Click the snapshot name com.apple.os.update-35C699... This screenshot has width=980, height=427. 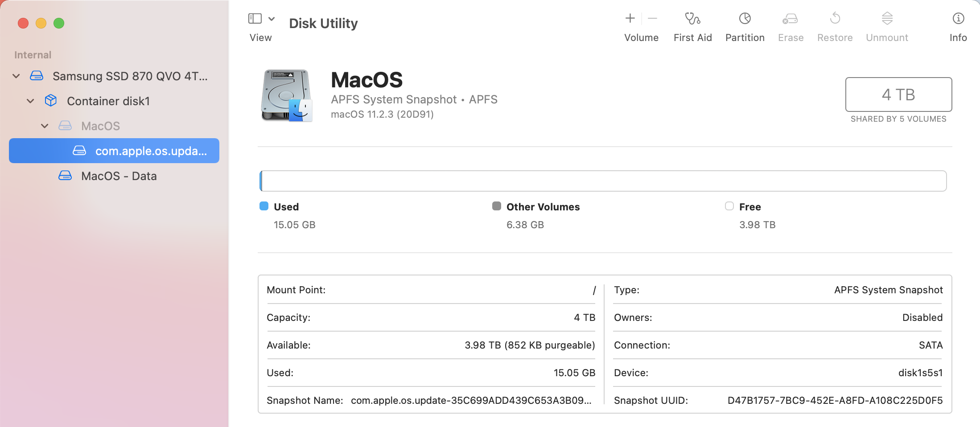pyautogui.click(x=471, y=400)
